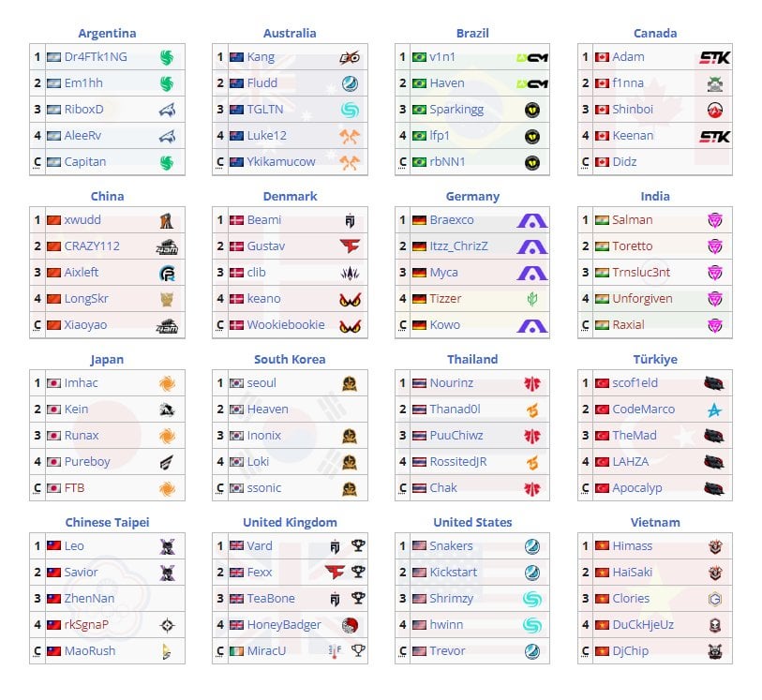Click the team logo beside xwudd
762x700 pixels.
(x=167, y=220)
